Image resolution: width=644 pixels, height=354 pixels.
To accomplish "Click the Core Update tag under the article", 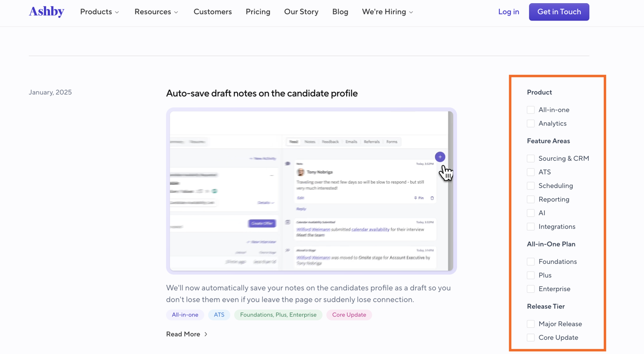I will tap(349, 315).
